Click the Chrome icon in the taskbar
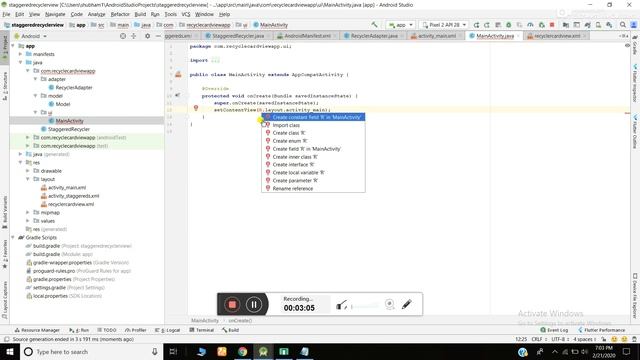 click(242, 351)
